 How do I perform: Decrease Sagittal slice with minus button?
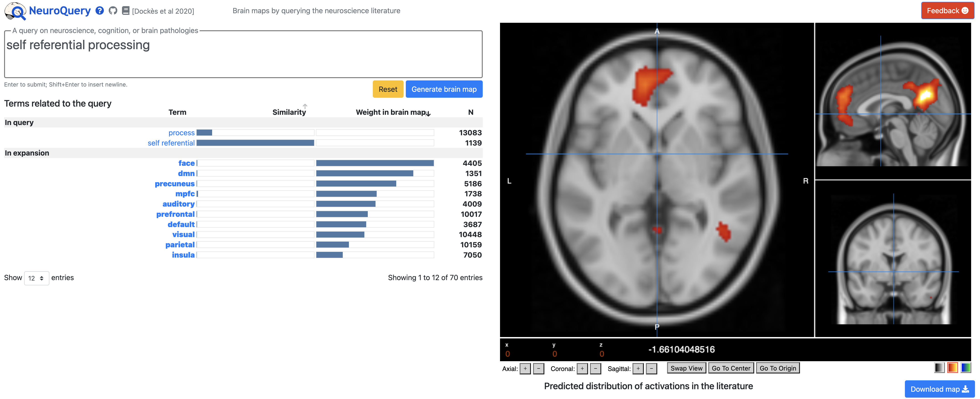click(651, 368)
